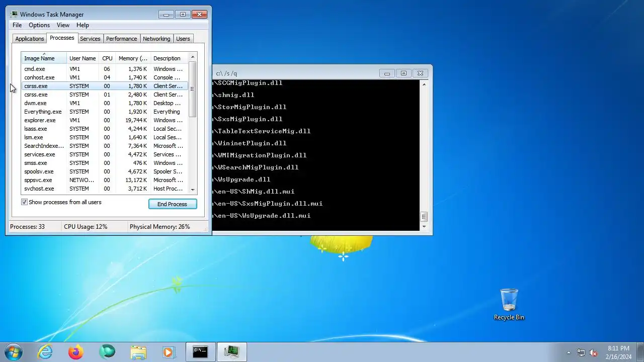Select the conhost.exe process row
The height and width of the screenshot is (362, 644).
pos(105,77)
